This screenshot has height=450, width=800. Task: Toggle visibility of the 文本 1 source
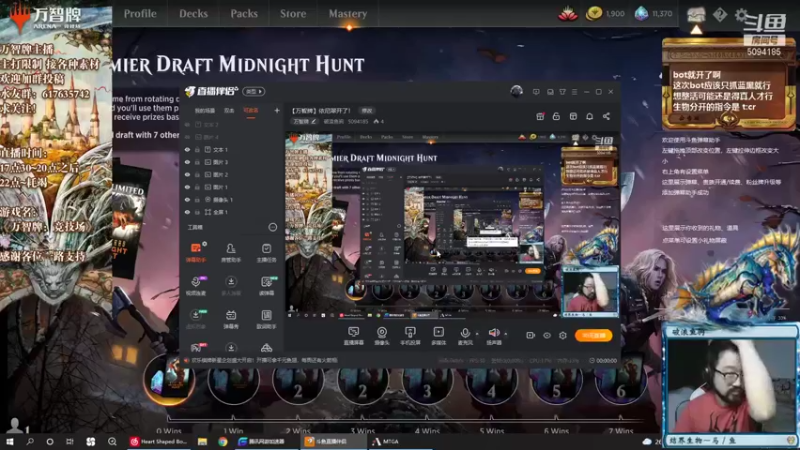(x=187, y=150)
